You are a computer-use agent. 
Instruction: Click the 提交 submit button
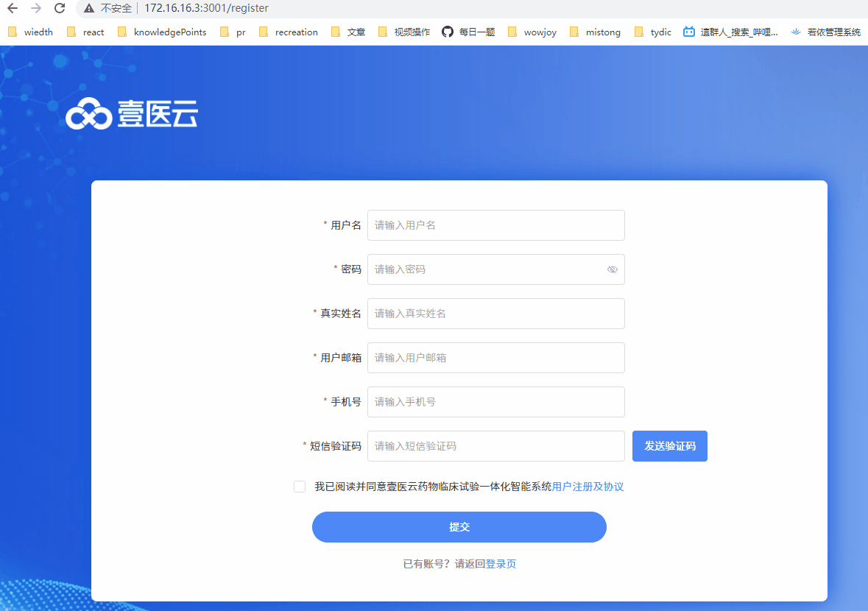(459, 527)
